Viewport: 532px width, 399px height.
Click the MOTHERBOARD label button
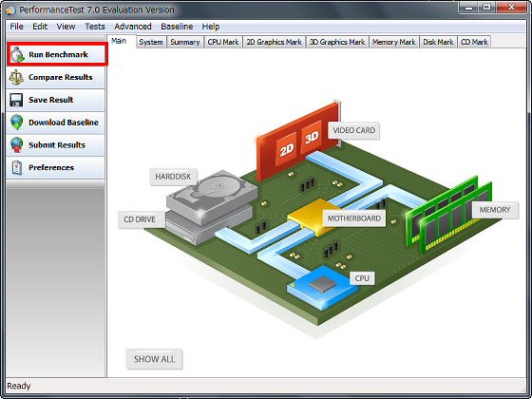pyautogui.click(x=353, y=218)
